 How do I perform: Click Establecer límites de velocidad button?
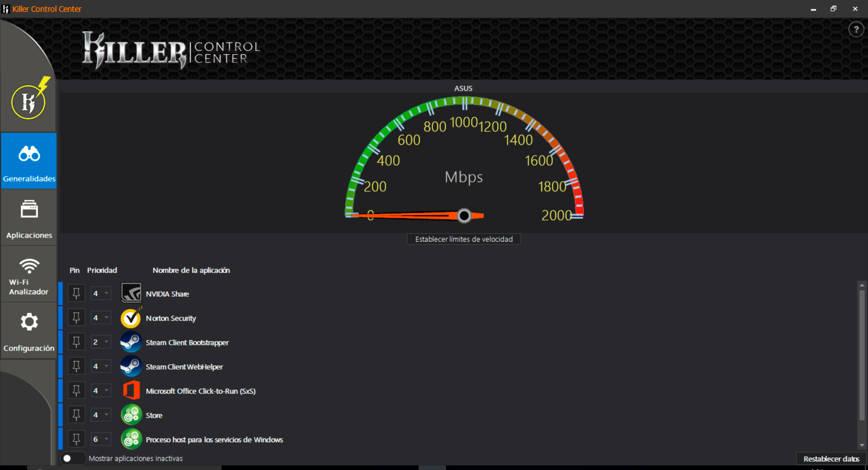point(464,239)
